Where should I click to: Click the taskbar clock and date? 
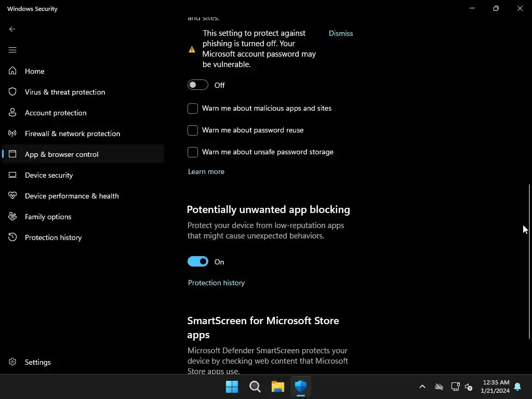(x=495, y=387)
